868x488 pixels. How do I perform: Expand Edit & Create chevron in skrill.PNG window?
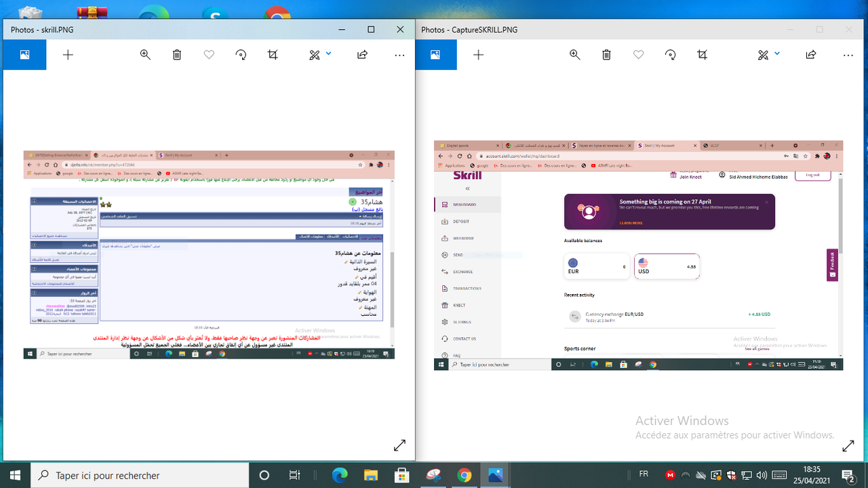[329, 53]
